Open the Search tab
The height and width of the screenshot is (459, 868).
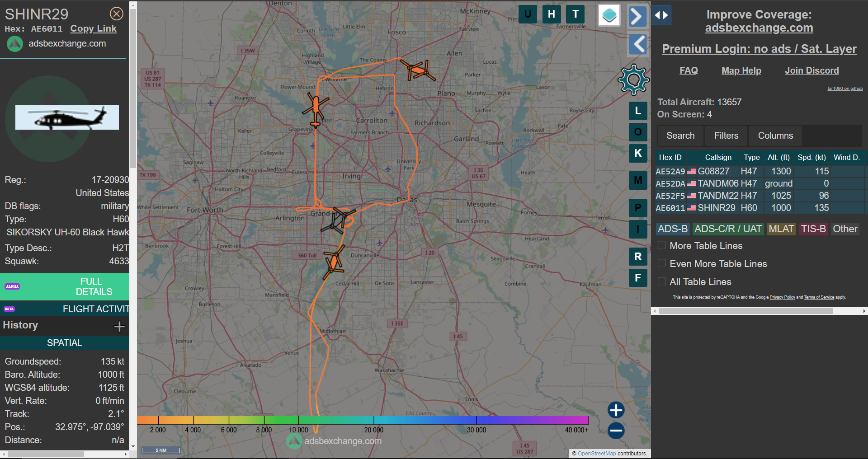(x=680, y=136)
